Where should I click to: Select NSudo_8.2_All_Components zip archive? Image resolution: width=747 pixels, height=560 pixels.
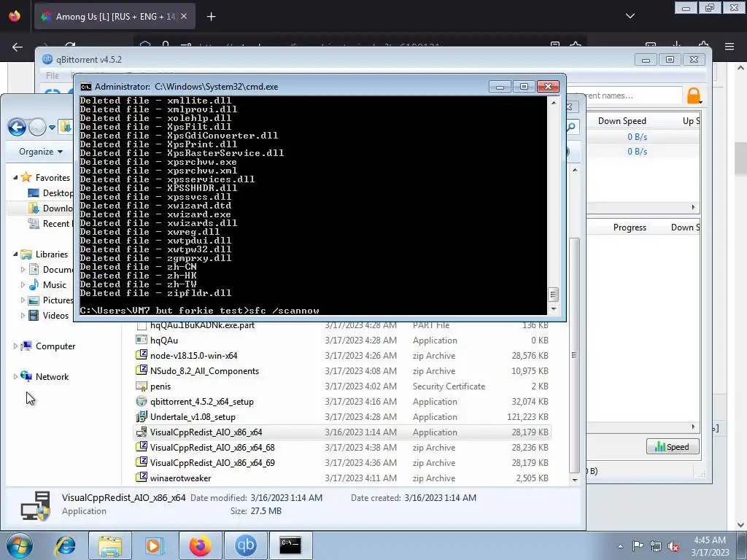(342, 370)
